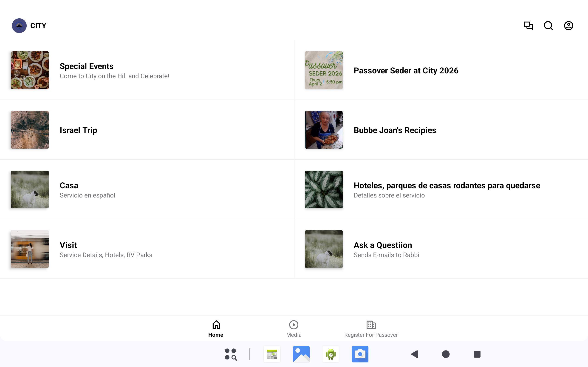Open the recent apps square button
The image size is (588, 367).
(477, 354)
